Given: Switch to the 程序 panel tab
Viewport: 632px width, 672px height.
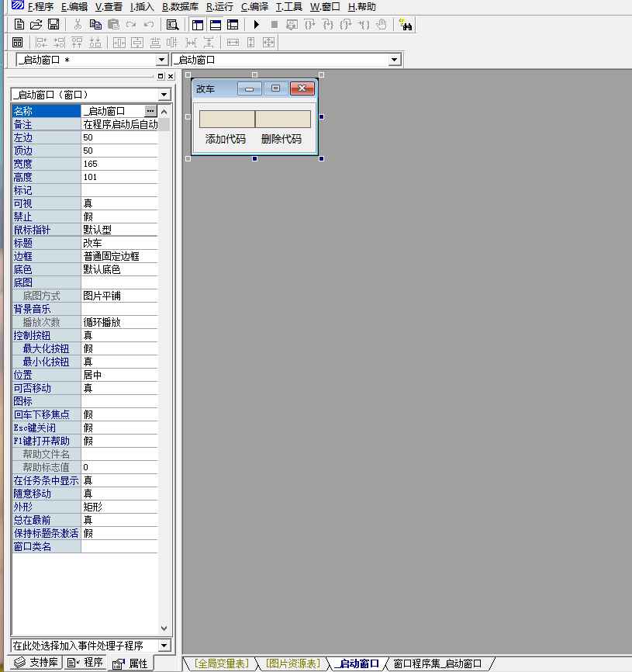Looking at the screenshot, I should click(x=85, y=662).
